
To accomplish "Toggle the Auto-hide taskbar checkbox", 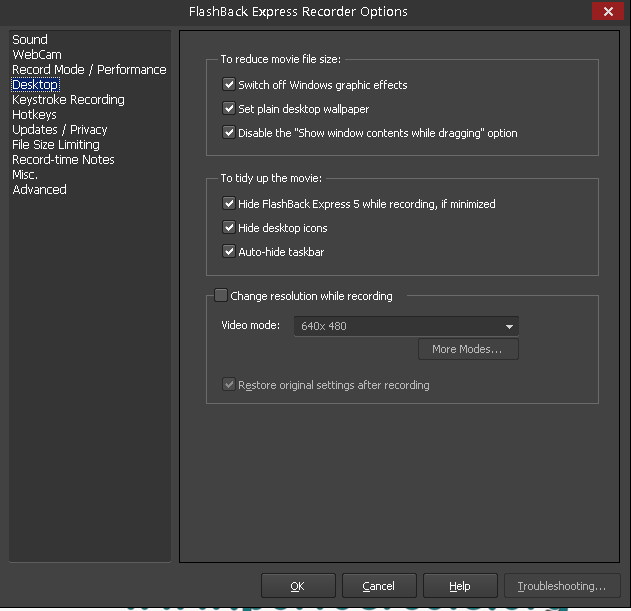I will click(229, 252).
